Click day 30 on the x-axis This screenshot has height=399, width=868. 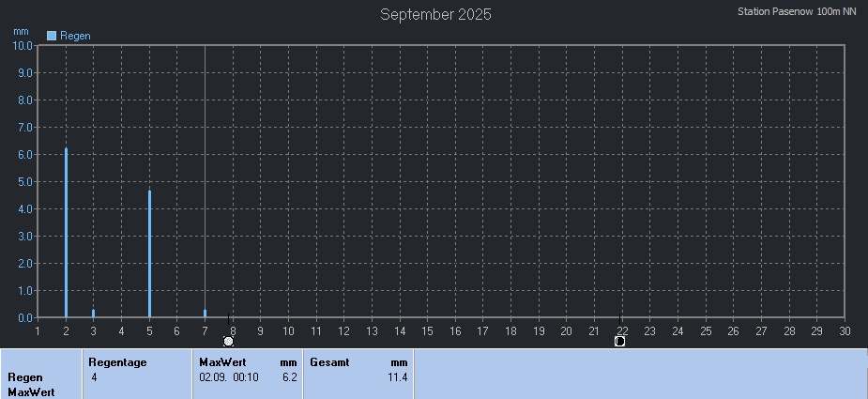click(x=845, y=331)
